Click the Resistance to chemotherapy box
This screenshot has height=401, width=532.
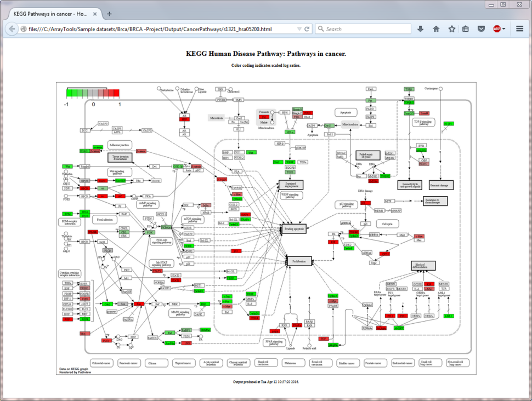[435, 201]
